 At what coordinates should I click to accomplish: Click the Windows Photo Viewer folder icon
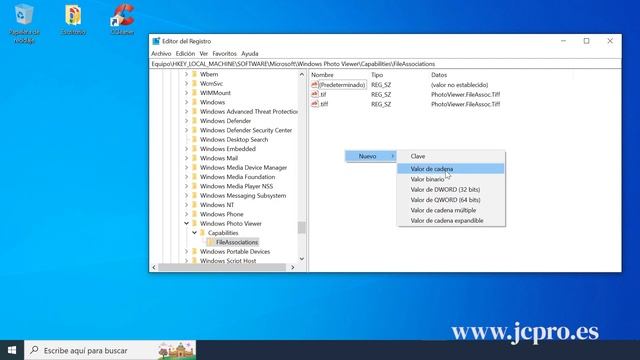pos(195,223)
